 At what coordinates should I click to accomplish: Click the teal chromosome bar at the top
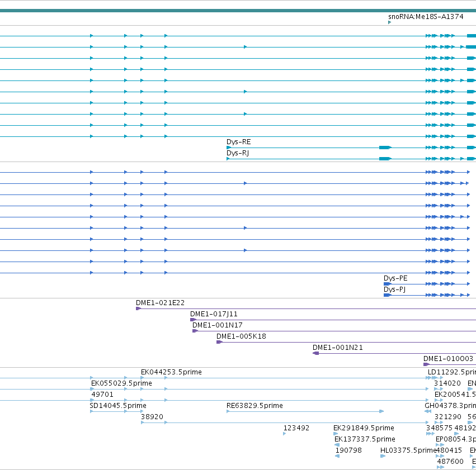pos(238,11)
